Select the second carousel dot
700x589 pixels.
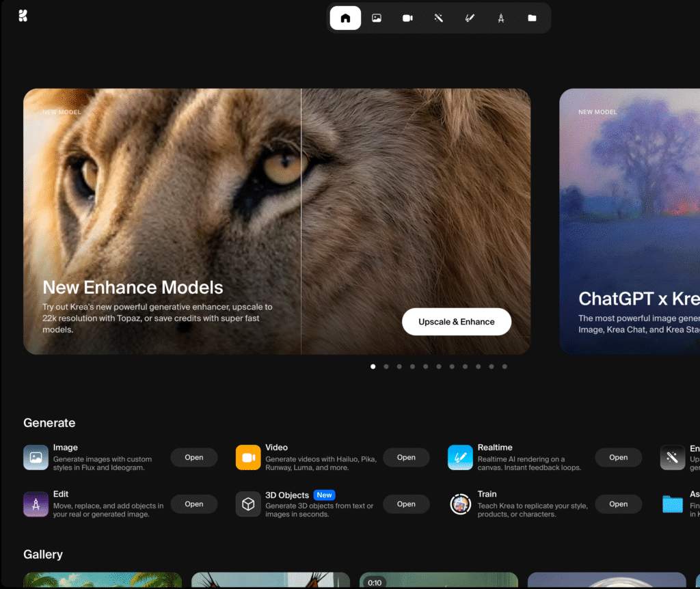tap(386, 367)
